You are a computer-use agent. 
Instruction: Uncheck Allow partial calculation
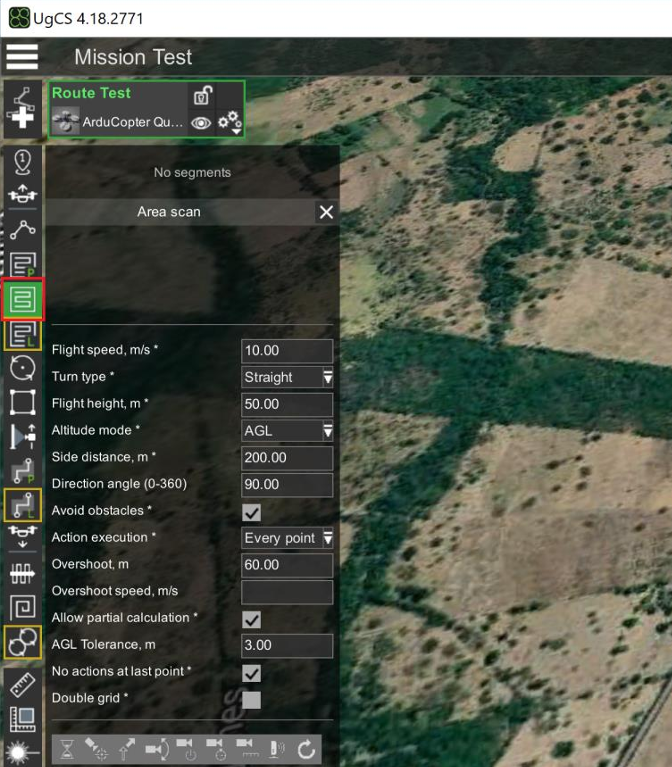(251, 619)
